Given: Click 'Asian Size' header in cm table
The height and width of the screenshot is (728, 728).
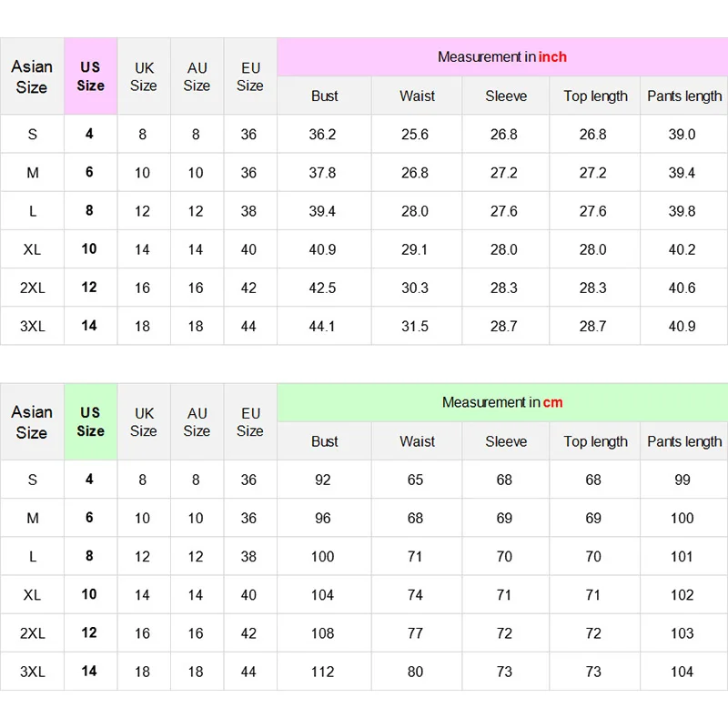Looking at the screenshot, I should click(x=32, y=421).
